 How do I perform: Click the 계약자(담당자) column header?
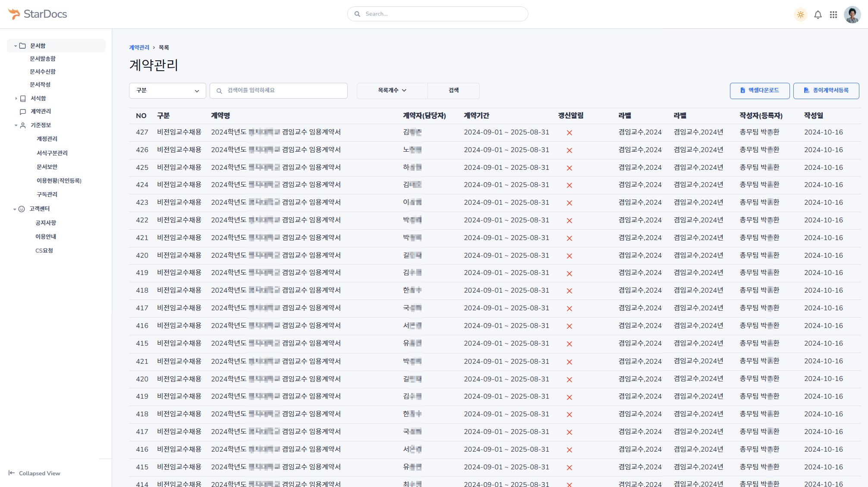pyautogui.click(x=425, y=116)
